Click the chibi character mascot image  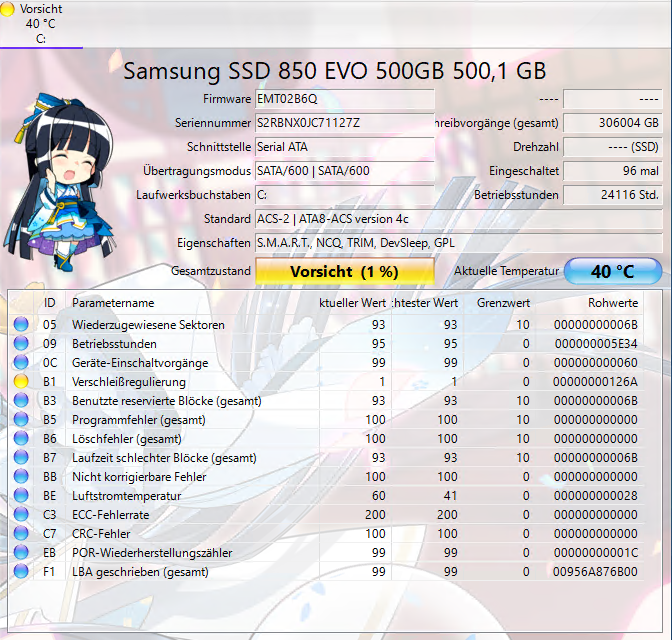click(x=60, y=182)
